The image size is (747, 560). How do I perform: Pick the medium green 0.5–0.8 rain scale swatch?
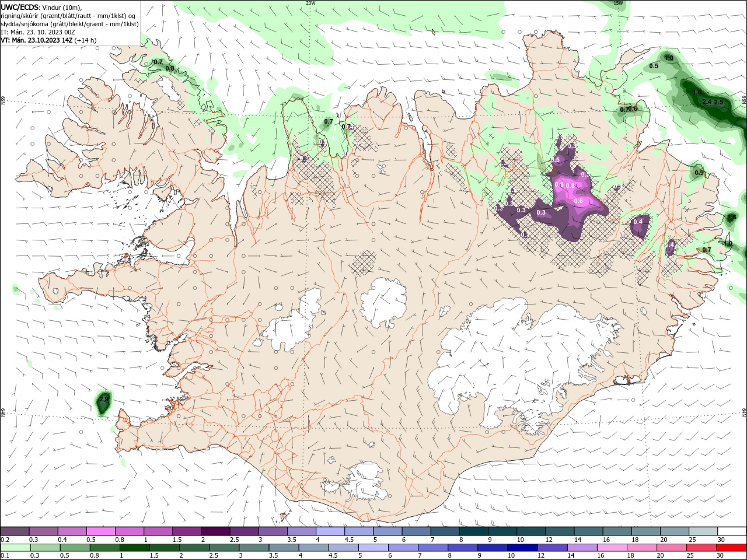pos(75,548)
